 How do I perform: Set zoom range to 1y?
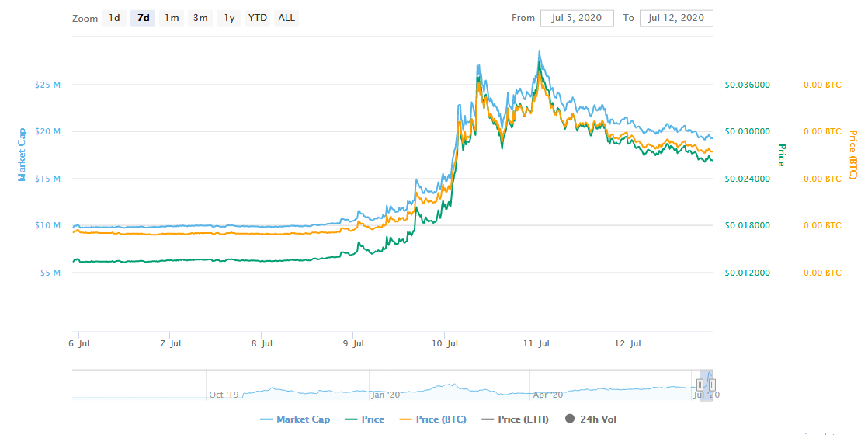(x=229, y=18)
